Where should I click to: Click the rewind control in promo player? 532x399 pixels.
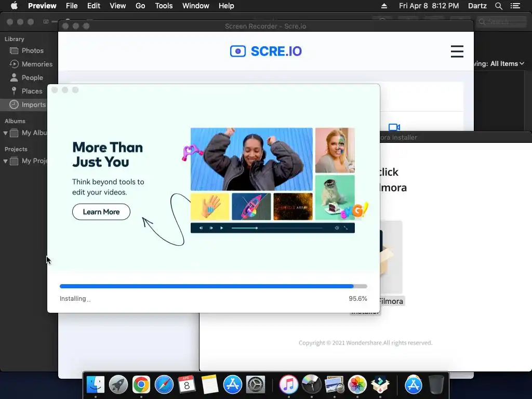pos(201,228)
